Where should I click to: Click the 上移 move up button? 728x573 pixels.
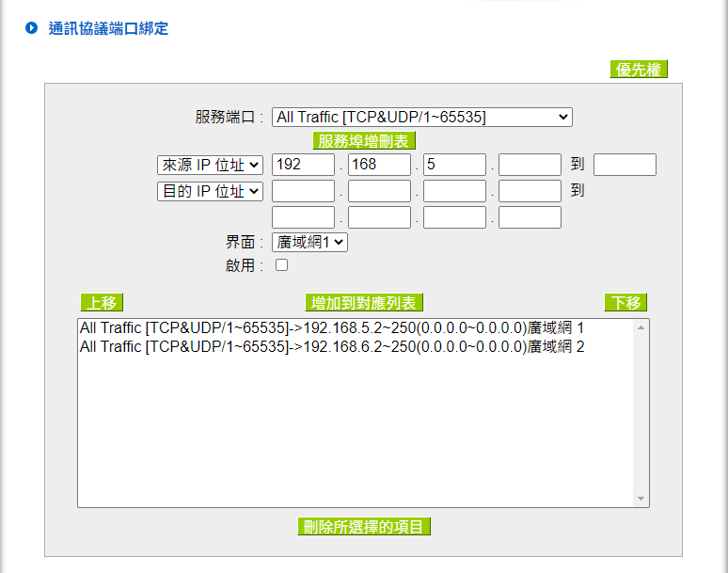102,303
